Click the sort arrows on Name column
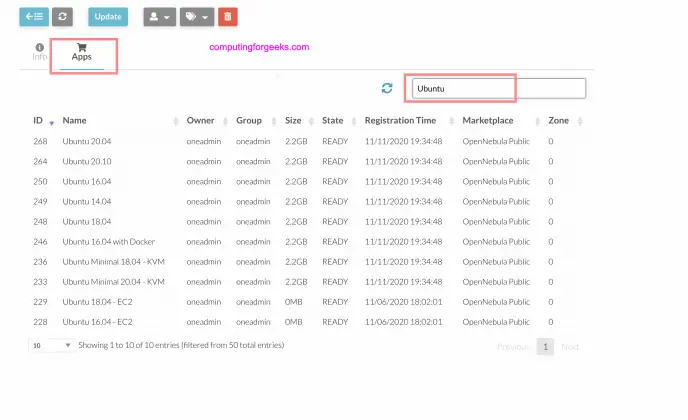688x420 pixels. 175,121
